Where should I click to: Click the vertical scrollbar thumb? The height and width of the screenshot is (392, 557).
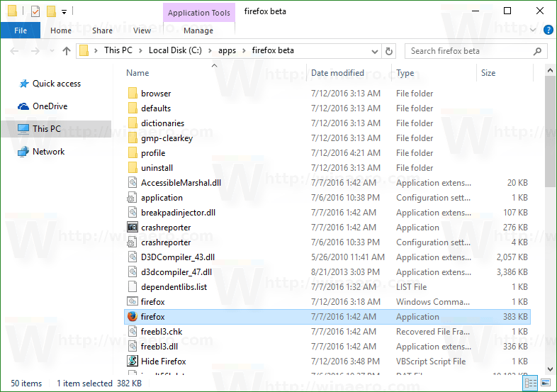(550, 131)
